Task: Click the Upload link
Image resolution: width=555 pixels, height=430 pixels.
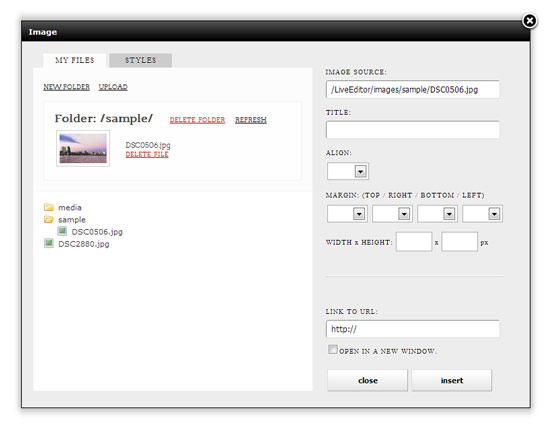Action: pyautogui.click(x=113, y=87)
